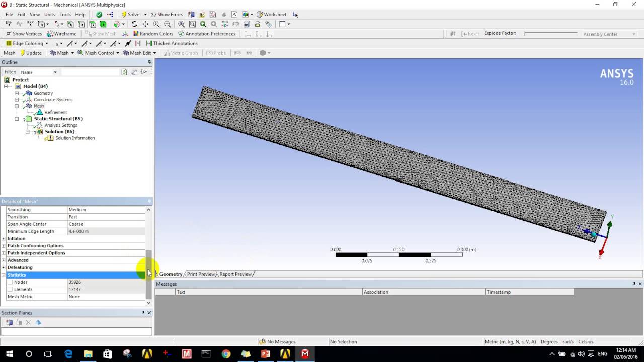Click the Solve button
The image size is (644, 362).
pos(130,14)
